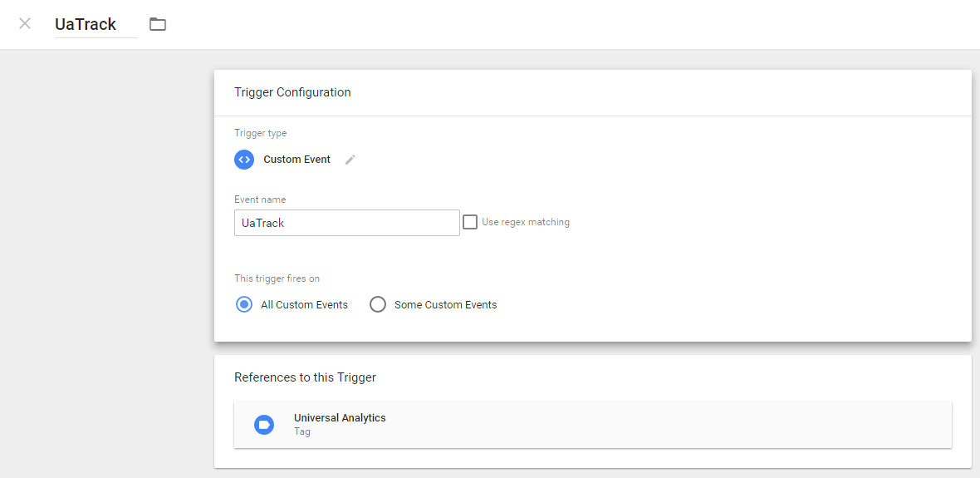
Task: Open the Universal Analytics tag reference
Action: click(x=592, y=425)
